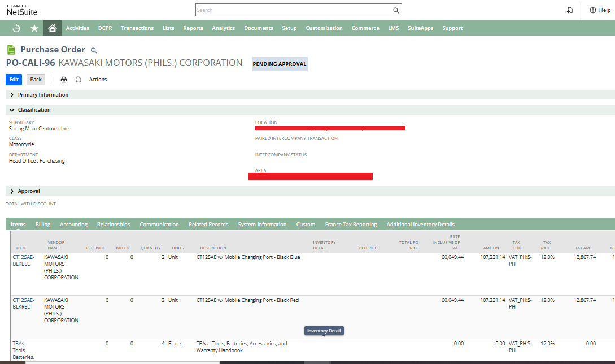The image size is (615, 364).
Task: Switch to the Relationships tab
Action: pos(114,225)
